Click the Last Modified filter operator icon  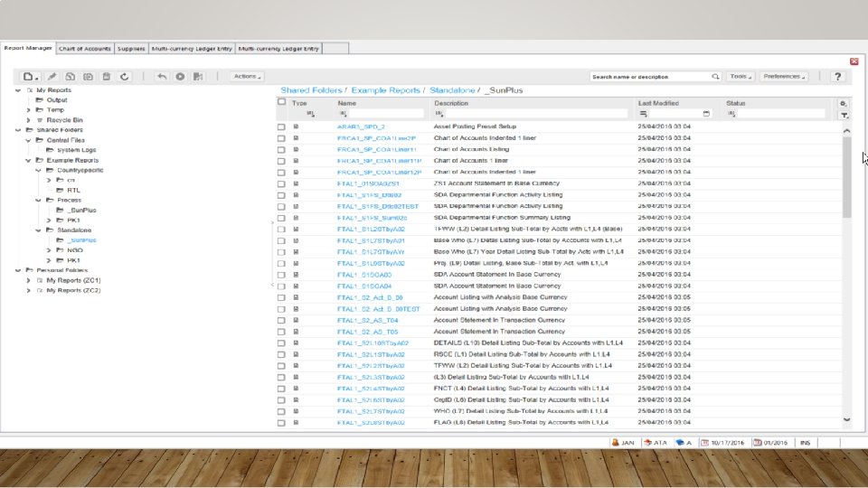[x=643, y=114]
